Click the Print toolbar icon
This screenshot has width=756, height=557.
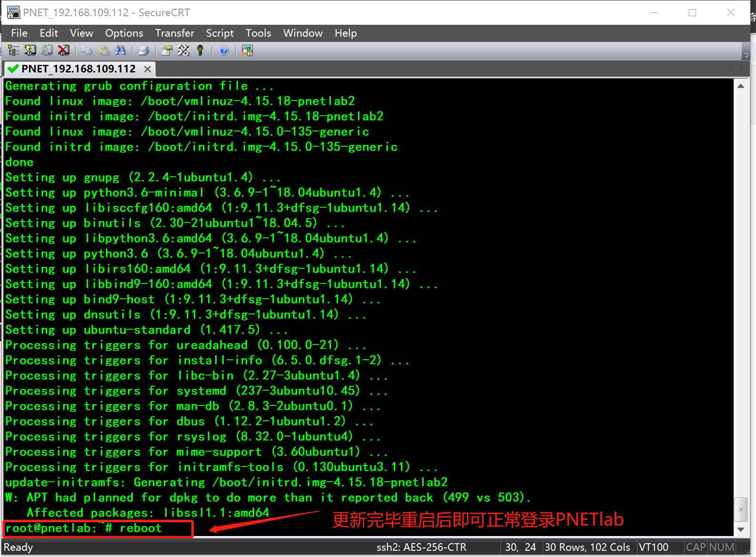tap(143, 51)
